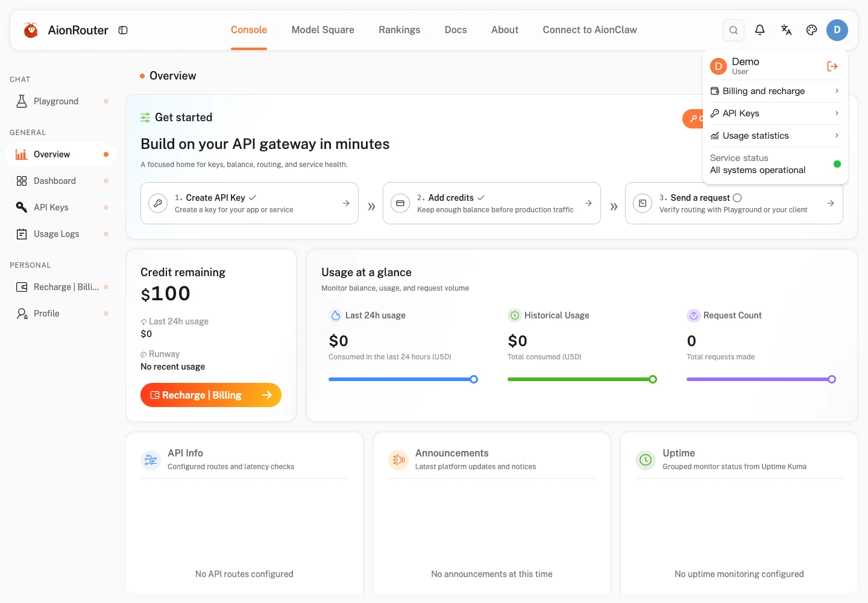
Task: Click the Announcements megaphone icon
Action: coord(398,460)
